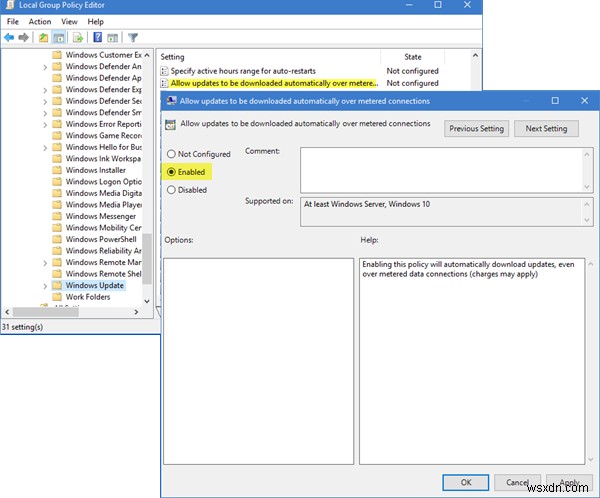Expand the Windows Defender Exp node

[45, 90]
